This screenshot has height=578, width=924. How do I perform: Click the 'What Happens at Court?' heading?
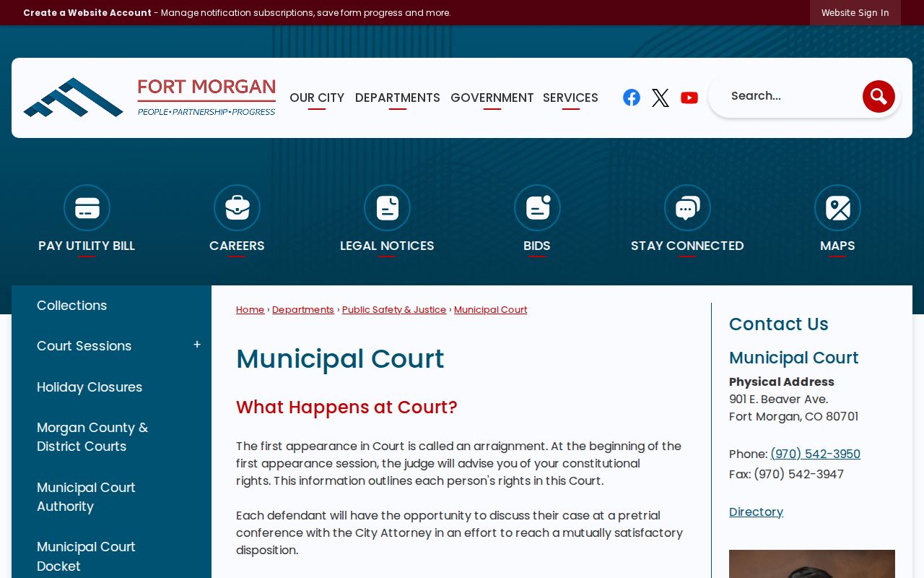click(x=346, y=407)
